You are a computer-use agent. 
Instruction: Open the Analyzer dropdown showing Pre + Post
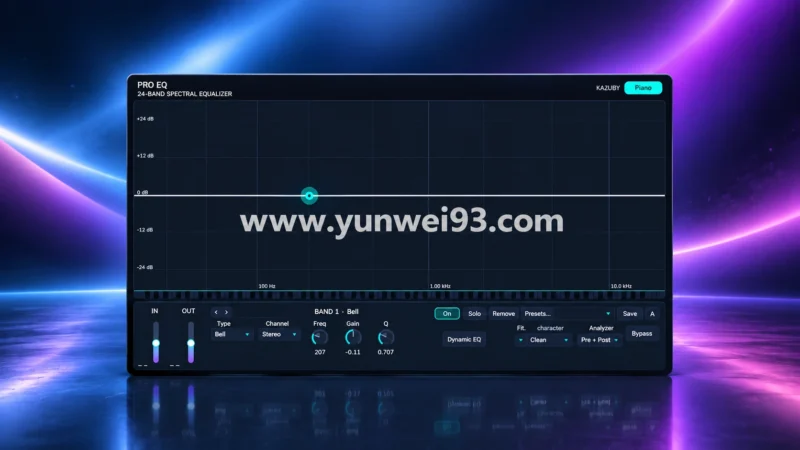tap(599, 340)
